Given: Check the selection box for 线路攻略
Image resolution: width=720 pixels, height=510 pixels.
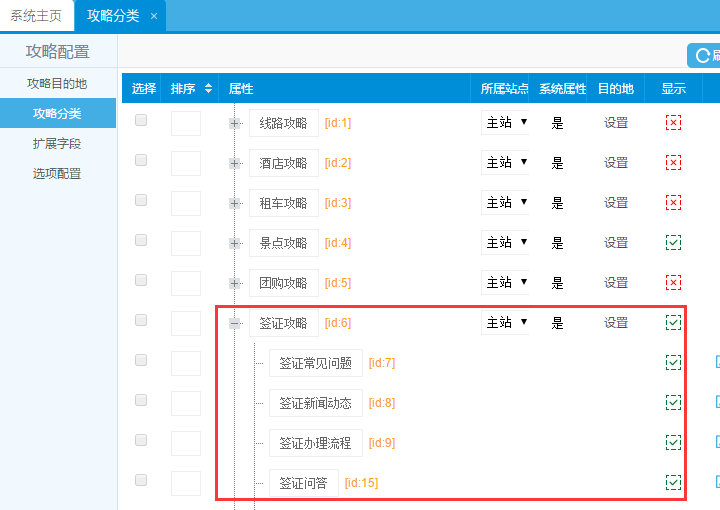Looking at the screenshot, I should click(141, 120).
